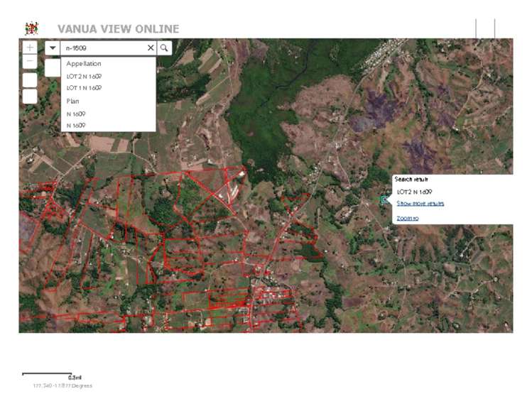Click the Fiji coat of arms logo

click(x=31, y=28)
